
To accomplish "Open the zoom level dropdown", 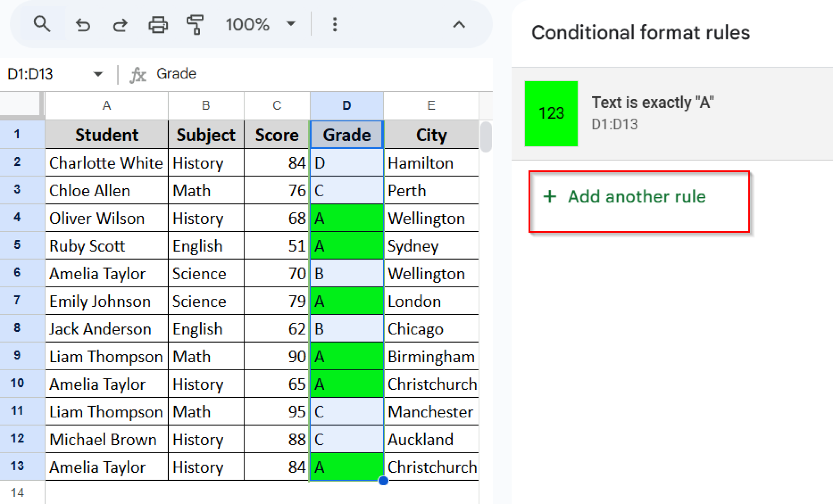I will 290,24.
